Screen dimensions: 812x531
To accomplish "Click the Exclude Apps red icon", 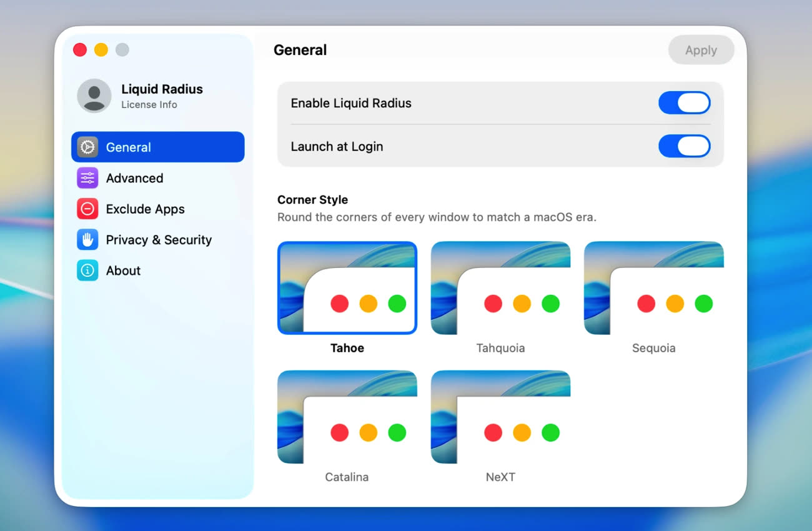I will pyautogui.click(x=87, y=209).
